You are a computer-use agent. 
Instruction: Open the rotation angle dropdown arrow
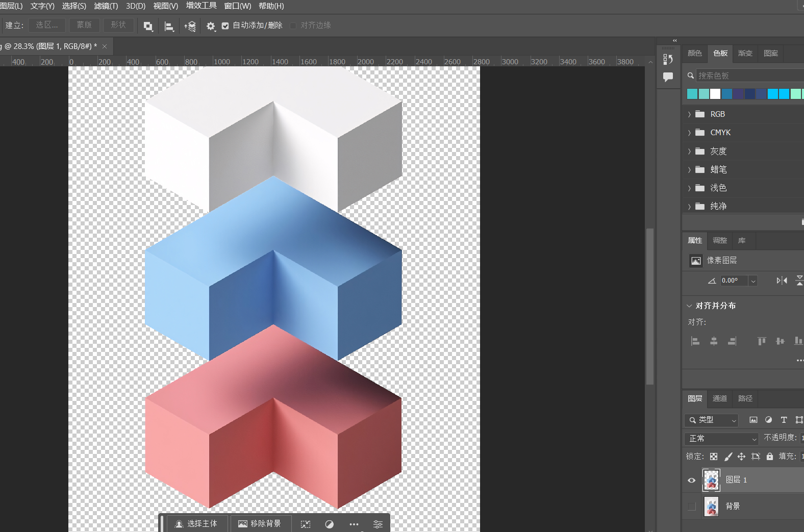point(753,281)
